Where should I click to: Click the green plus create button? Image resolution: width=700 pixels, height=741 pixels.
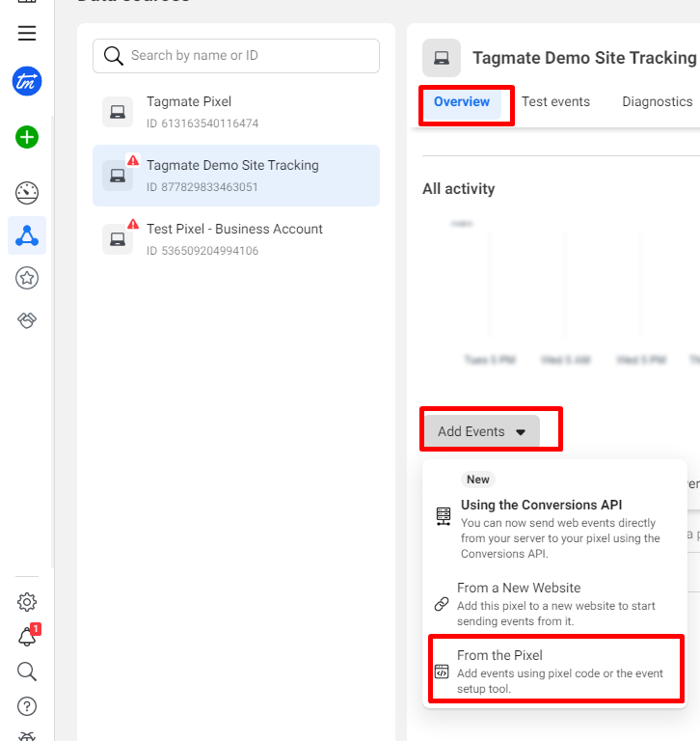27,138
